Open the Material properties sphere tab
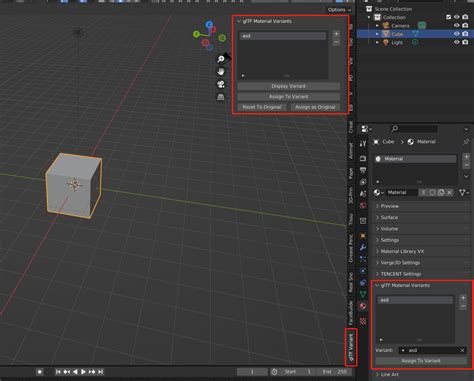This screenshot has width=474, height=381. click(363, 306)
